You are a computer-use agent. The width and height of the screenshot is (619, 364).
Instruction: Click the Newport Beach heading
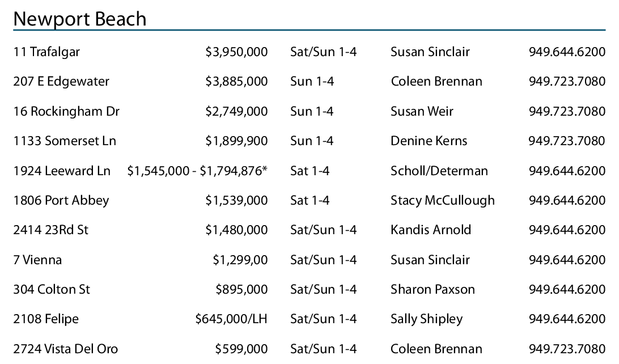click(79, 19)
